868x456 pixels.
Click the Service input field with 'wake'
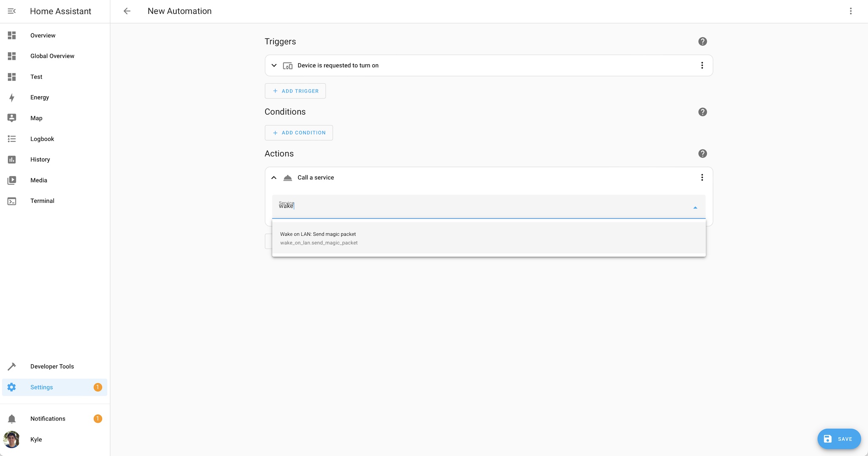point(489,207)
